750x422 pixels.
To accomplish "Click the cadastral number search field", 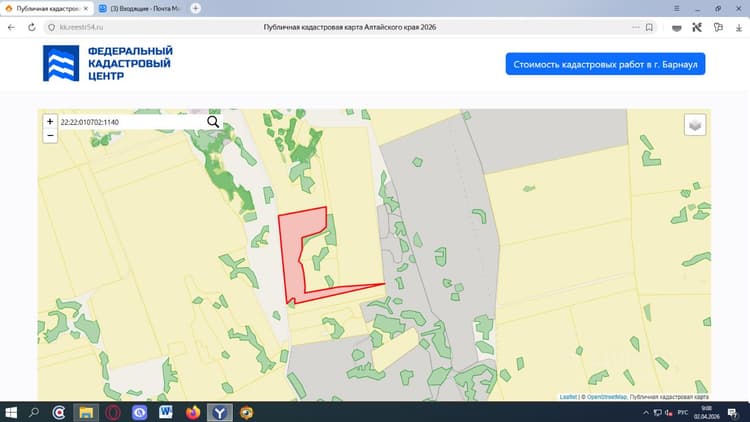I will click(132, 122).
